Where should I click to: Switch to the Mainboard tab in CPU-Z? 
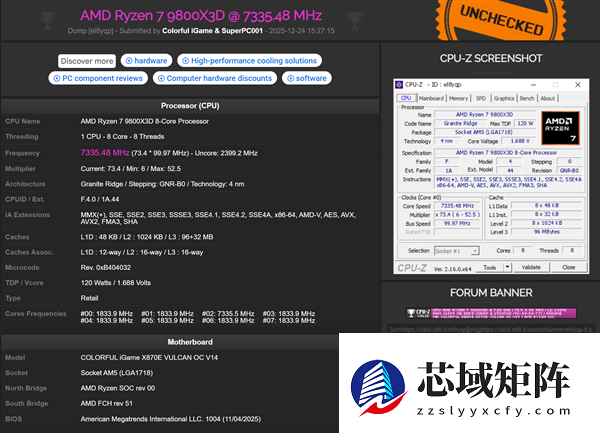[431, 98]
